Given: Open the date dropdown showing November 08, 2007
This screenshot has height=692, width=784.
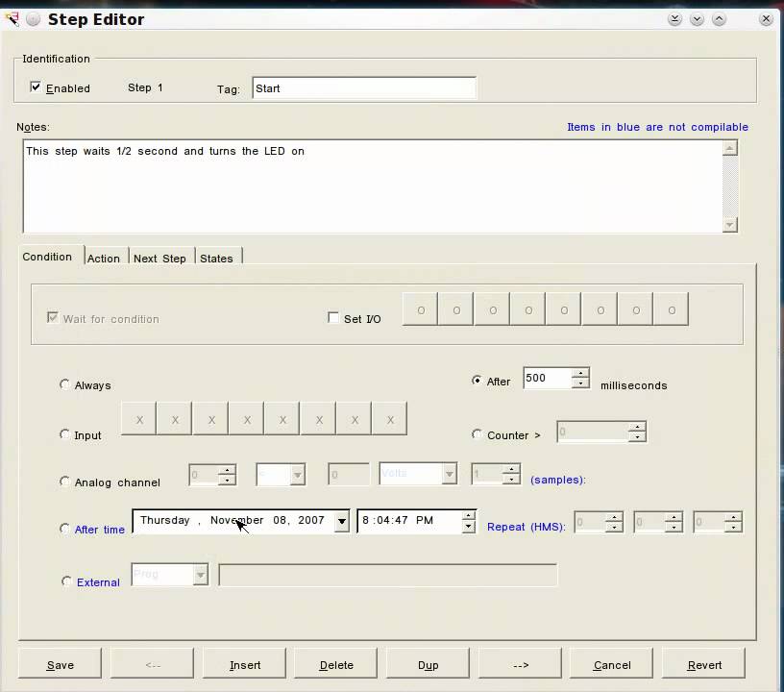Looking at the screenshot, I should click(x=341, y=522).
